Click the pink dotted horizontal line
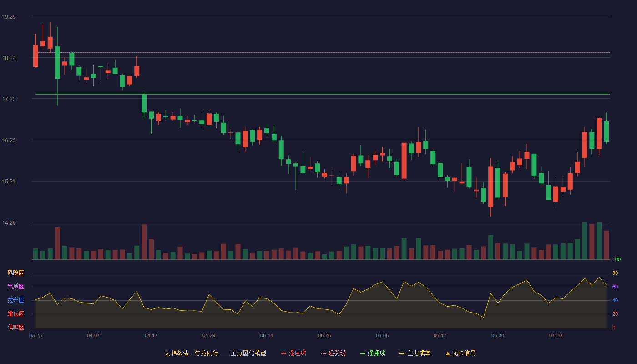This screenshot has height=364, width=637. (323, 53)
